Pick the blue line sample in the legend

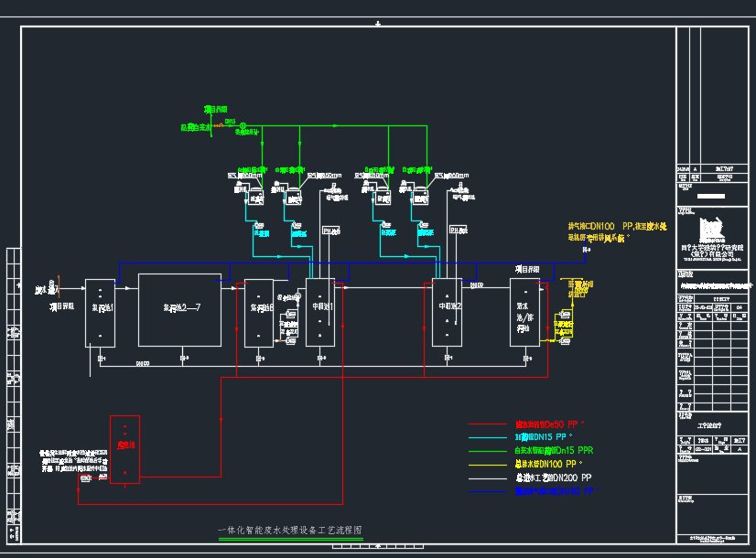pos(488,491)
